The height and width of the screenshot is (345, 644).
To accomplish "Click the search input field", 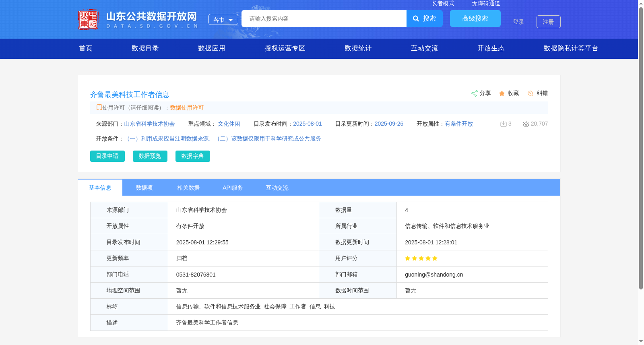I will [324, 19].
